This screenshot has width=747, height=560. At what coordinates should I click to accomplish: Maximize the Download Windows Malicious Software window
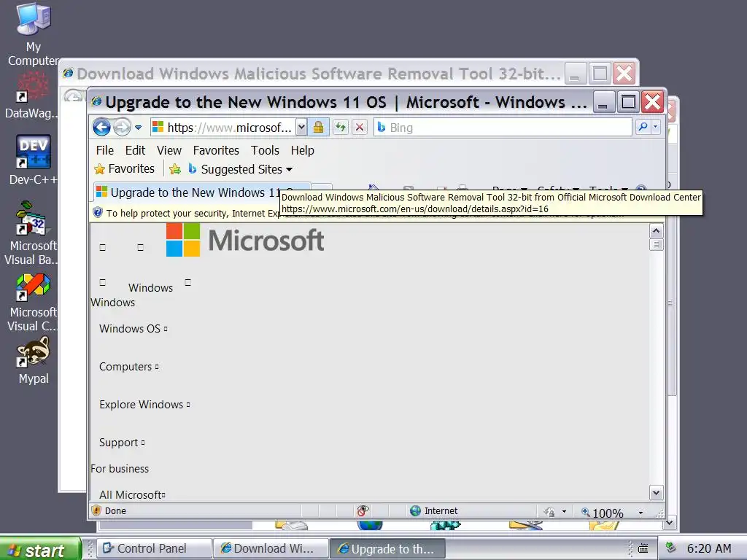[x=600, y=74]
